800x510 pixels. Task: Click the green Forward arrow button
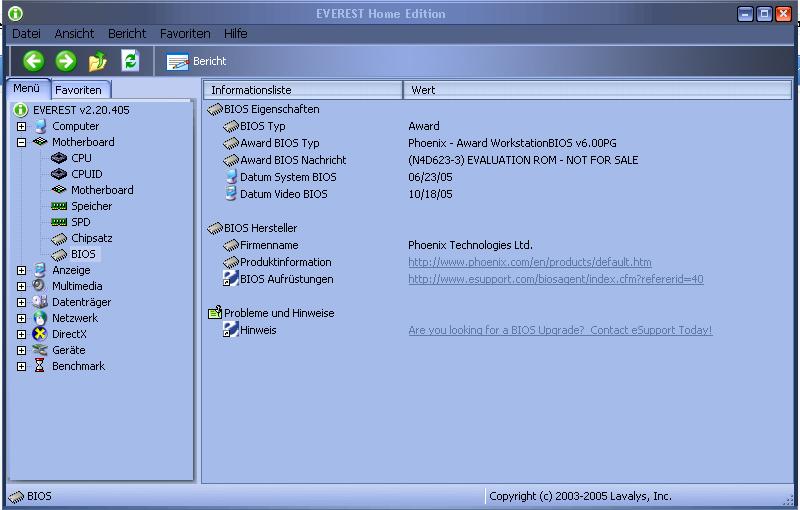tap(66, 61)
